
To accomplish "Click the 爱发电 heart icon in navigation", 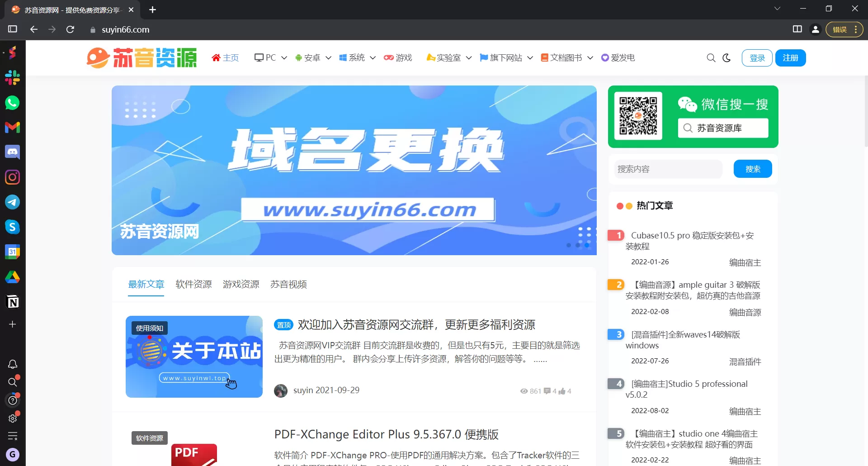I will coord(605,58).
